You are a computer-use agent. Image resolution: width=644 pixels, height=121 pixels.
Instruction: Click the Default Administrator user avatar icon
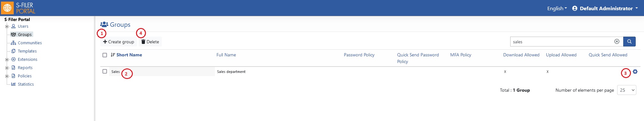(x=575, y=8)
